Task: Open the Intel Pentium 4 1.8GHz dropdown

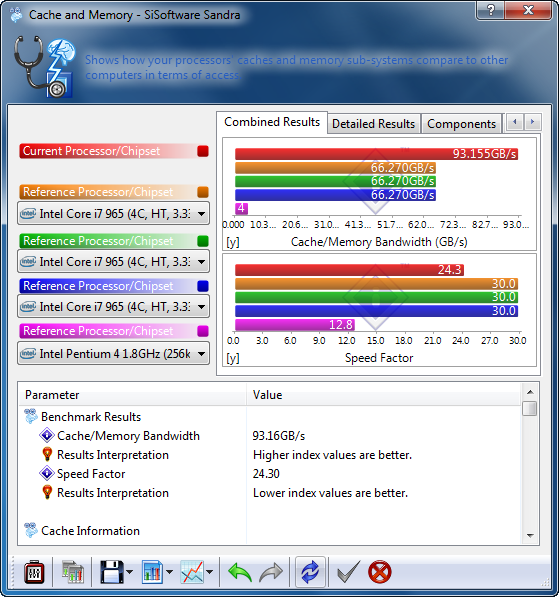Action: (x=113, y=354)
